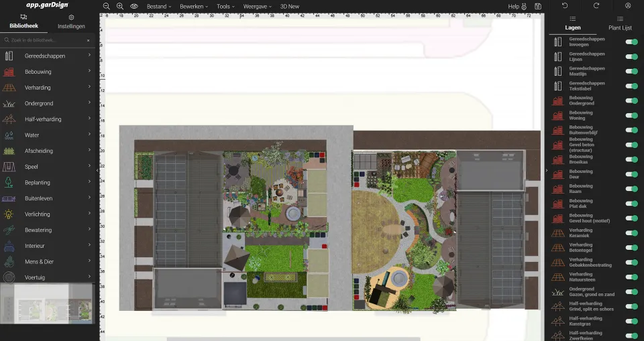The width and height of the screenshot is (644, 341).
Task: Select the Bebouwing building icon
Action: click(x=9, y=72)
